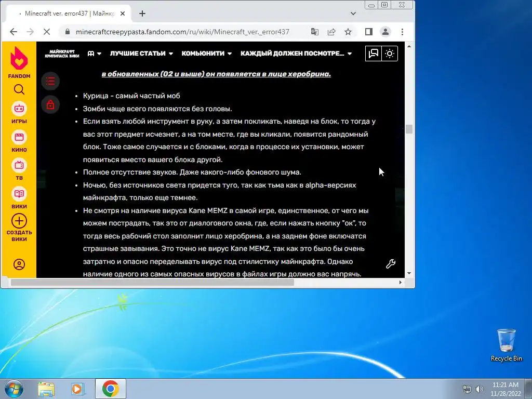Bookmark this page with the star icon
This screenshot has height=399, width=532.
[x=348, y=32]
